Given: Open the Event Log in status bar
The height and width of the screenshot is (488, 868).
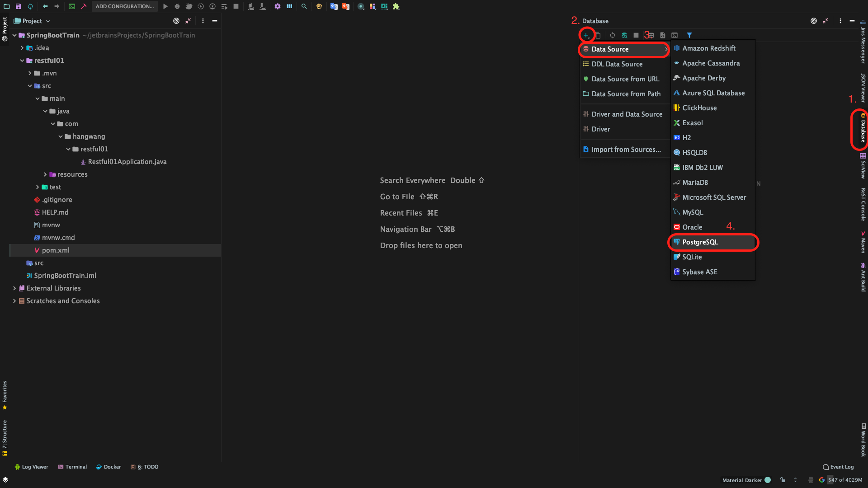Looking at the screenshot, I should pyautogui.click(x=838, y=467).
